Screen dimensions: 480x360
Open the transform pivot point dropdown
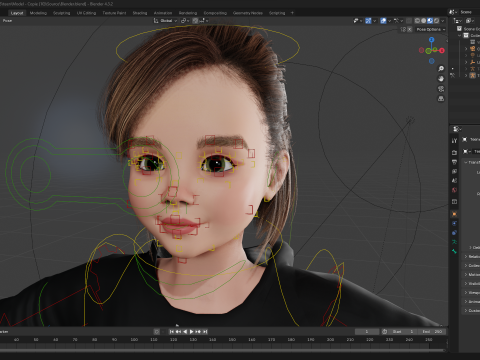(185, 21)
